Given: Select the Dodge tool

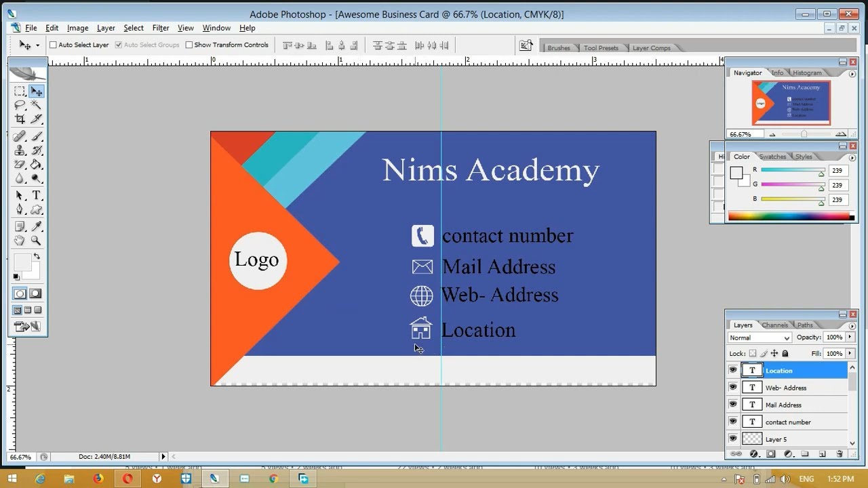Looking at the screenshot, I should (36, 179).
